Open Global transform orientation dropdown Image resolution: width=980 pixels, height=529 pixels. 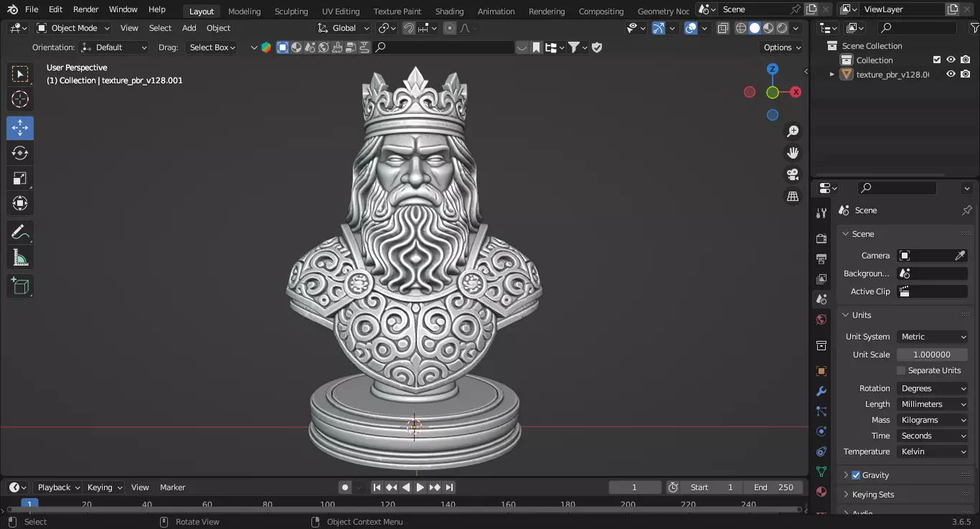(x=344, y=28)
